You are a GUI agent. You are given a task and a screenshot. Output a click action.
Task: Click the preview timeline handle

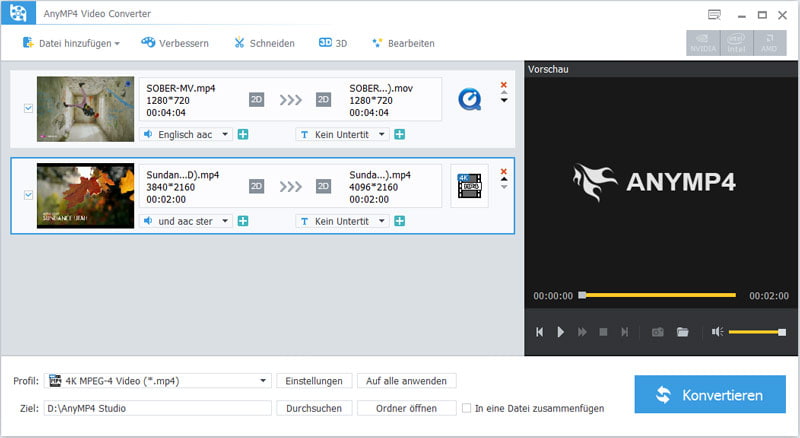coord(582,295)
